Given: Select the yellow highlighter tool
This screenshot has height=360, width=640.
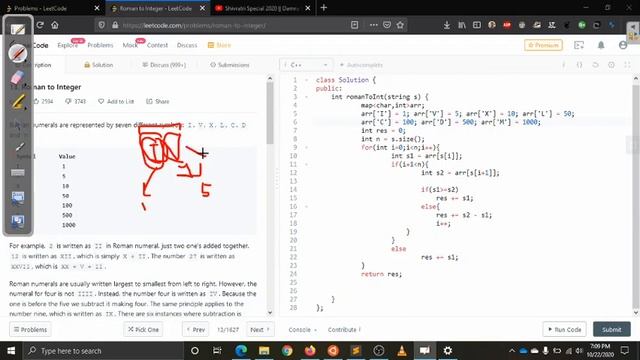Looking at the screenshot, I should pos(18,102).
